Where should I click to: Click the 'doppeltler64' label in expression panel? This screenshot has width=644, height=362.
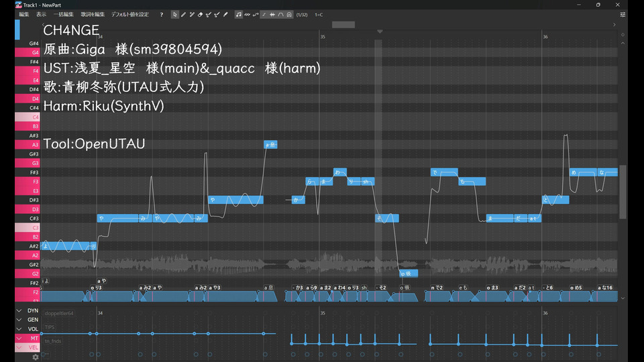[59, 314]
